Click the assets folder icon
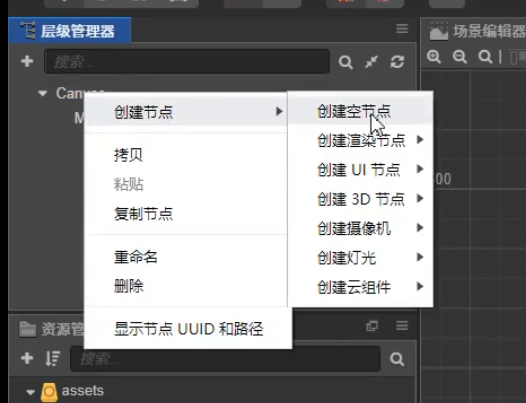526x403 pixels. pos(49,392)
